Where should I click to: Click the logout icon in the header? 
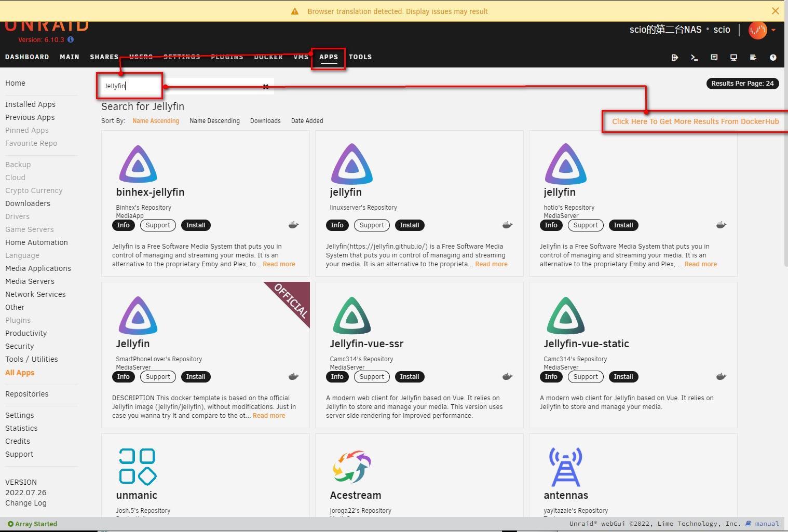coord(674,58)
